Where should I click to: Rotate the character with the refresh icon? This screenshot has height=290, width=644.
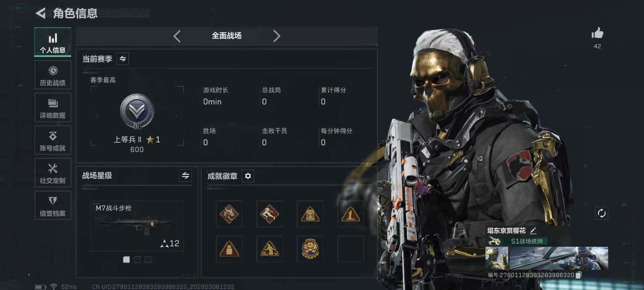pyautogui.click(x=602, y=213)
